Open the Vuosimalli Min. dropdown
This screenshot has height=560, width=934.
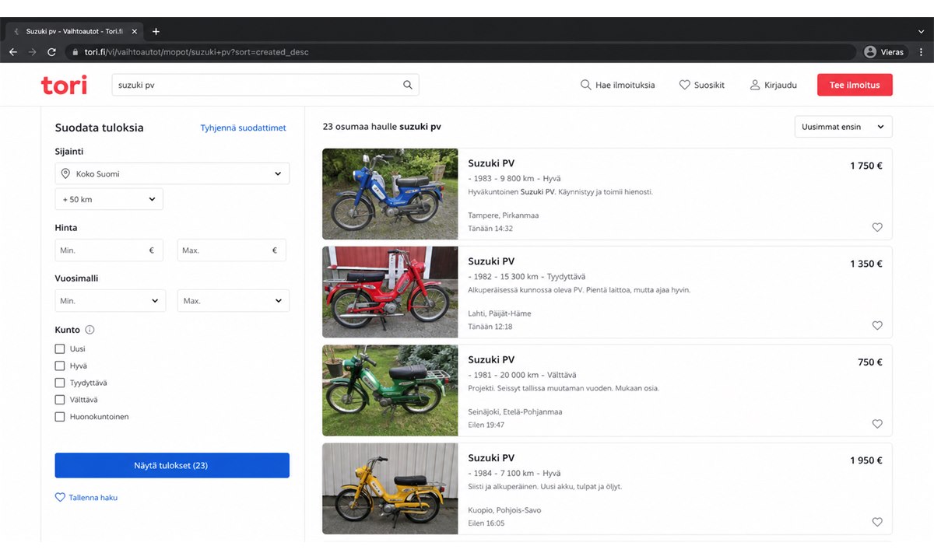point(110,301)
